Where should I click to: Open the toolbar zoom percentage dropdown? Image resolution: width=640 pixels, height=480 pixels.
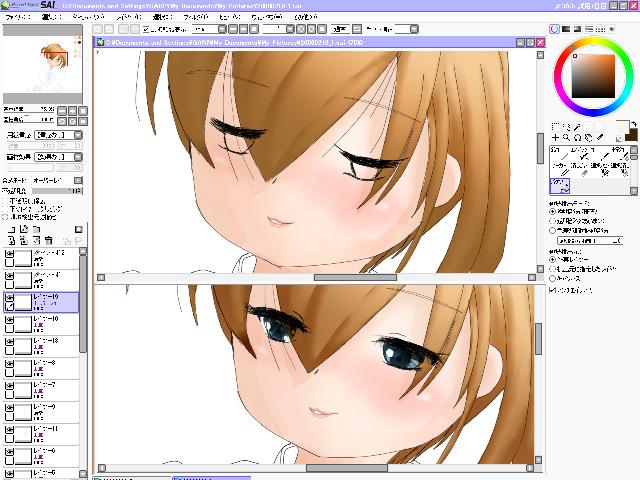click(x=222, y=29)
